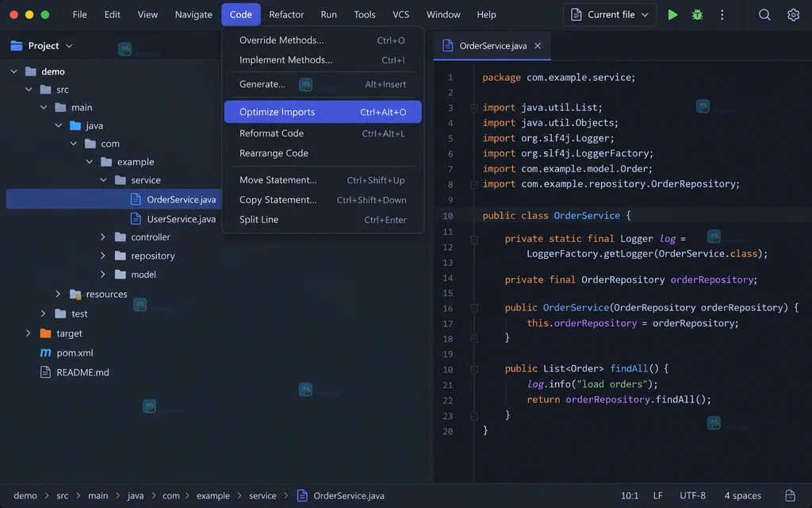
Task: Run the current file with the green play icon
Action: pyautogui.click(x=672, y=14)
